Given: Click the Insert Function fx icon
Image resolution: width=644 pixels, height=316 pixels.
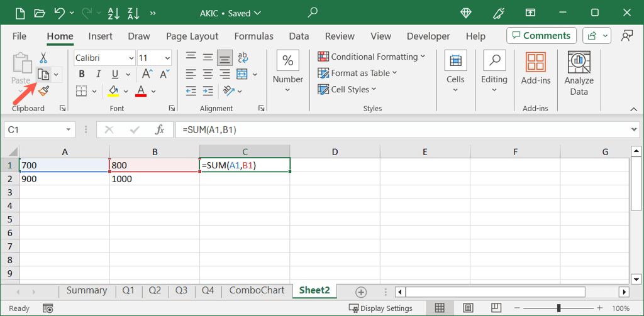Looking at the screenshot, I should tap(159, 130).
